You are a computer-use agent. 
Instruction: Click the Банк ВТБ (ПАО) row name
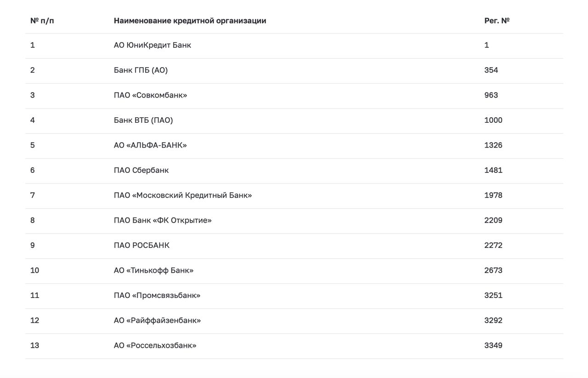tap(143, 120)
